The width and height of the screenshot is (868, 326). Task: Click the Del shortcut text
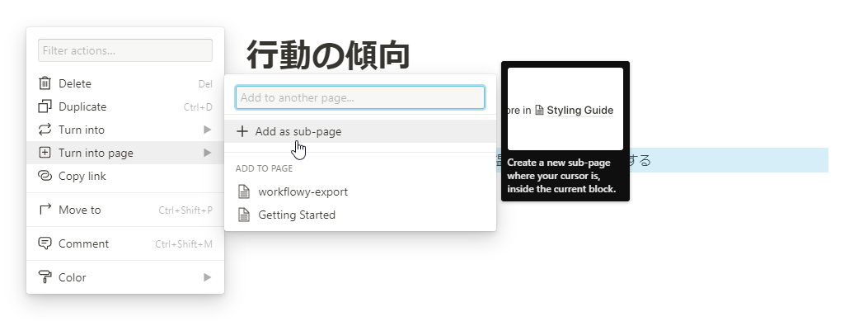[205, 83]
